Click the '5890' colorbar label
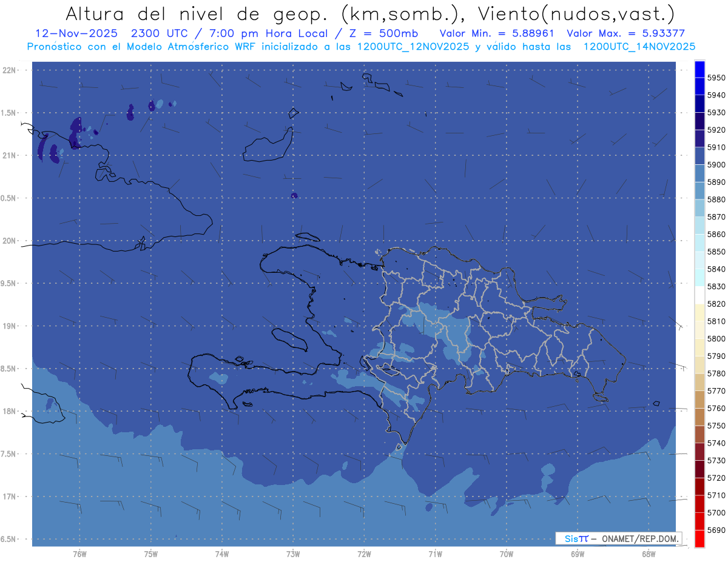The width and height of the screenshot is (728, 562). click(716, 182)
